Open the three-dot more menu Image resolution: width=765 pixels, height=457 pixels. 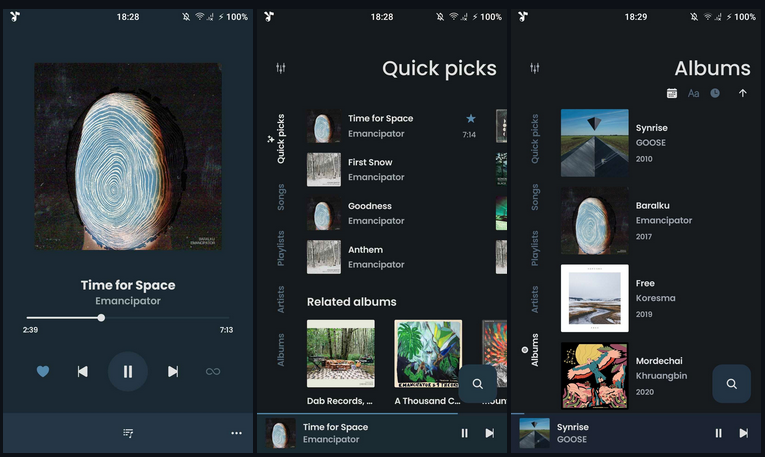pos(236,433)
